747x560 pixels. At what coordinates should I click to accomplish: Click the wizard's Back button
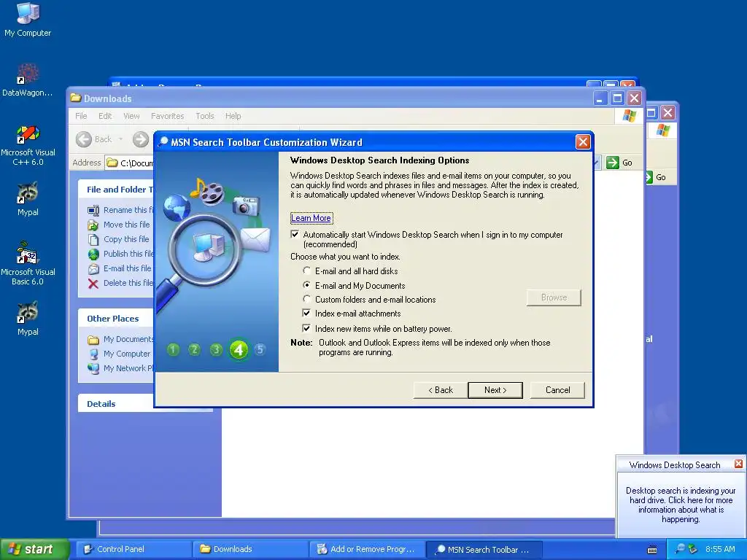[x=441, y=390]
